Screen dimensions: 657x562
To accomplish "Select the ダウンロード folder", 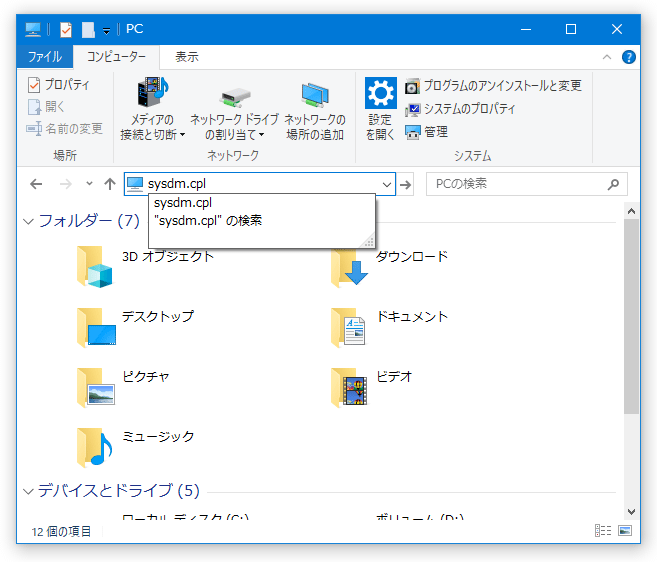I will [x=390, y=267].
